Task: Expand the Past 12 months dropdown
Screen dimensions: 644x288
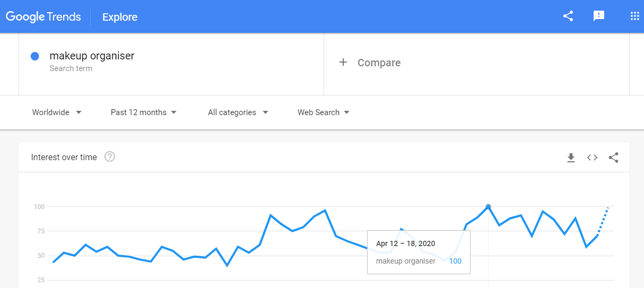Action: 144,112
